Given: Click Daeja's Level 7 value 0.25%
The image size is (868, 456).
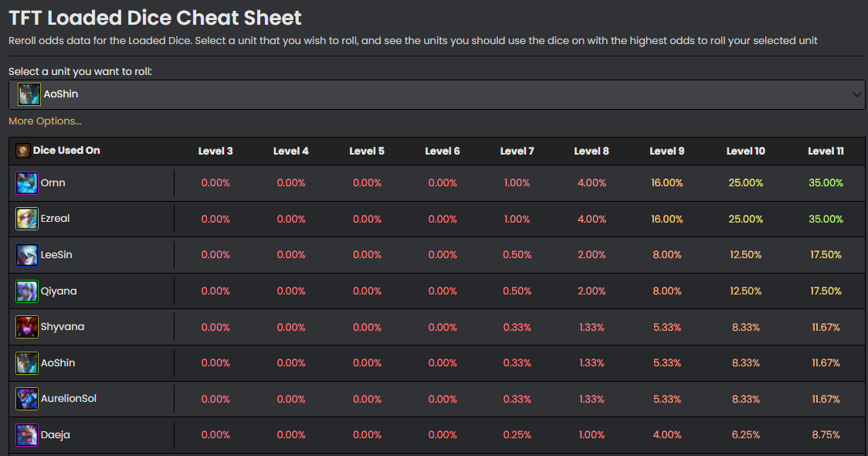Looking at the screenshot, I should [x=517, y=435].
